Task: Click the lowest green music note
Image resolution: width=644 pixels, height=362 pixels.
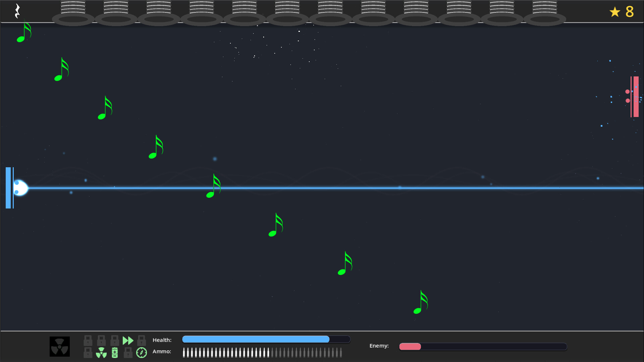Action: coord(421,302)
